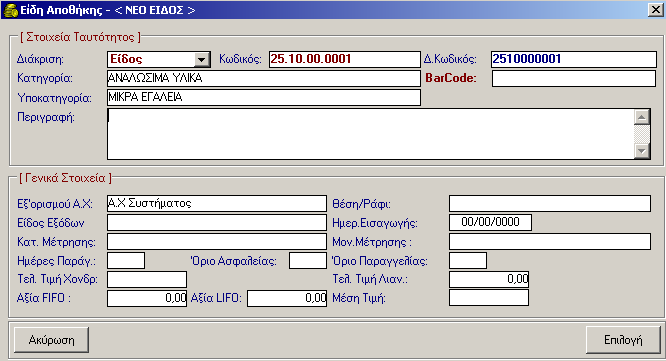Click the Περιγραφή scrollbar down arrow

pos(641,151)
